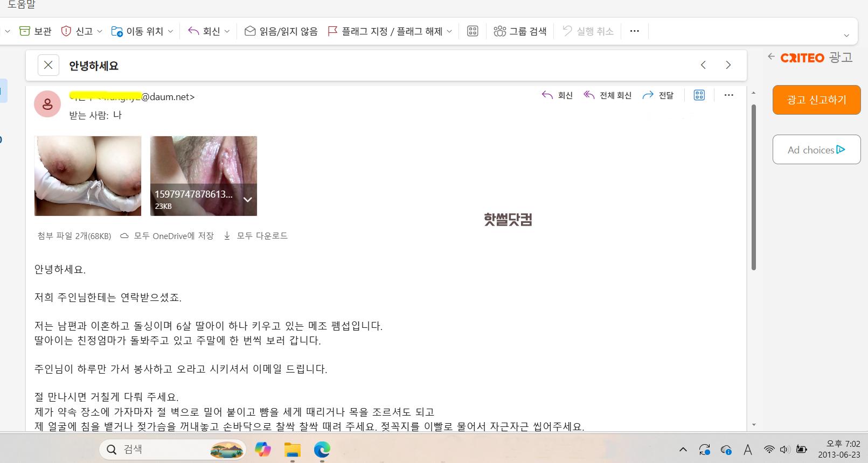Toggle 읽음/읽지 않음 read status
Viewport: 868px width, 463px height.
pos(281,31)
